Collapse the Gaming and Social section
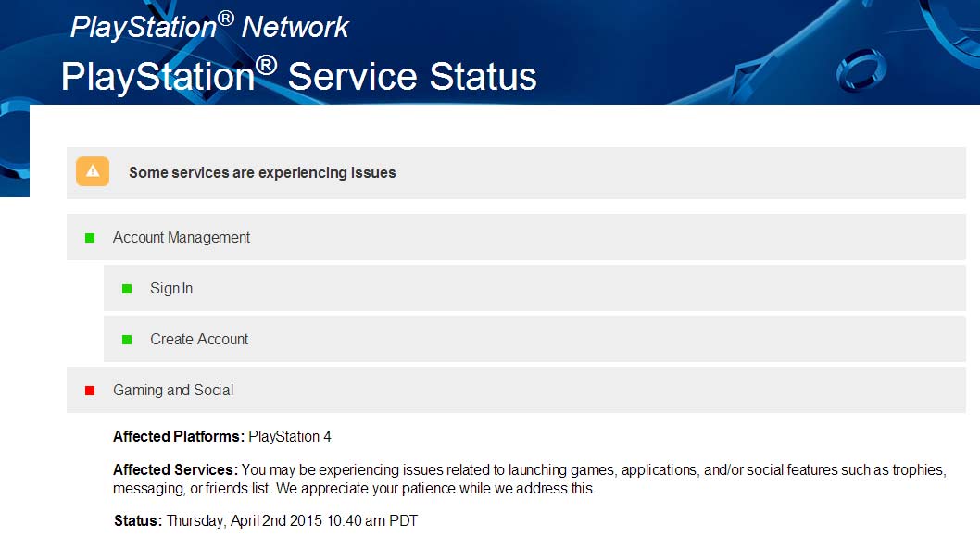 pyautogui.click(x=173, y=391)
